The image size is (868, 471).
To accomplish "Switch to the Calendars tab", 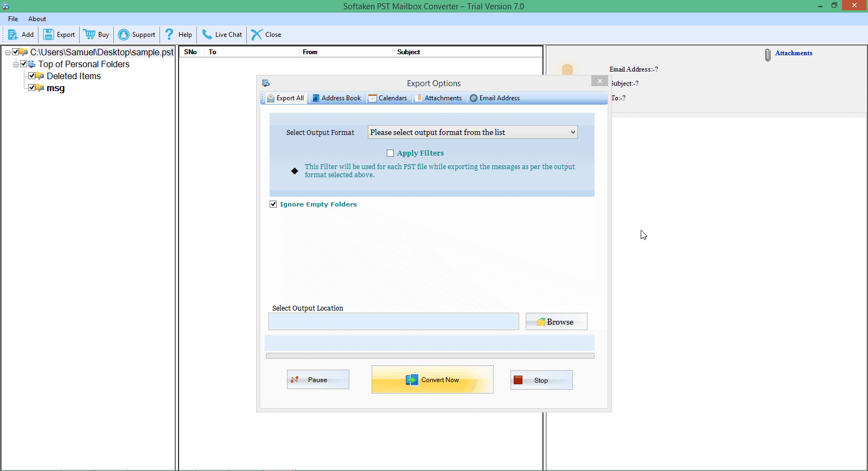I will click(388, 98).
